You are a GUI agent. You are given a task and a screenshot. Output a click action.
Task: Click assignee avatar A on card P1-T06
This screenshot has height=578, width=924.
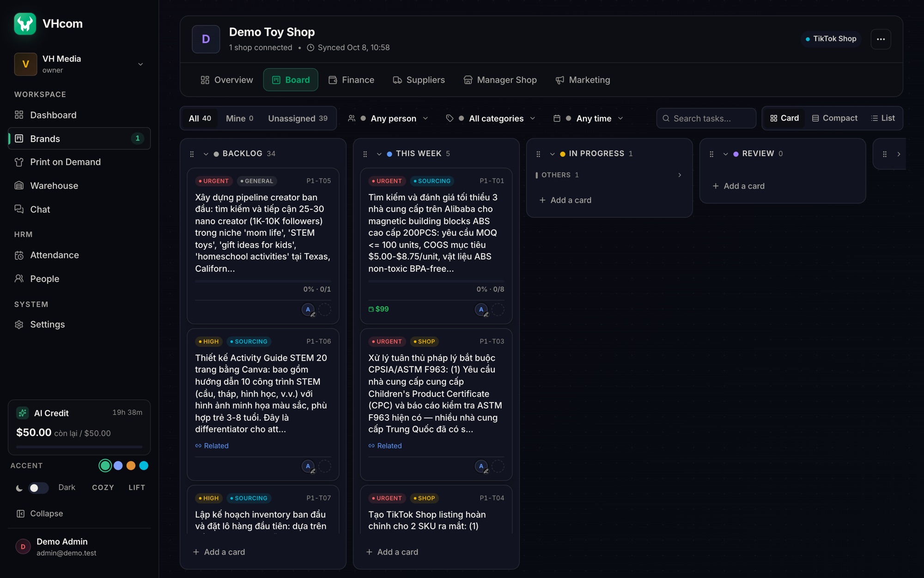click(x=308, y=467)
